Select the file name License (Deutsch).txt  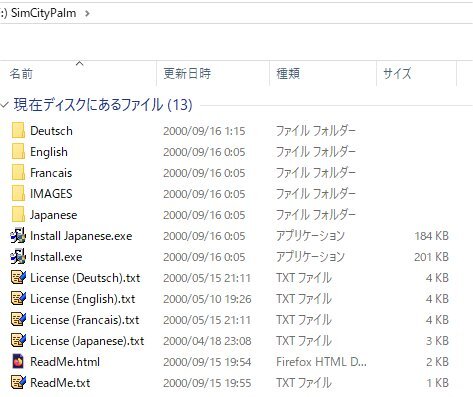click(x=85, y=278)
